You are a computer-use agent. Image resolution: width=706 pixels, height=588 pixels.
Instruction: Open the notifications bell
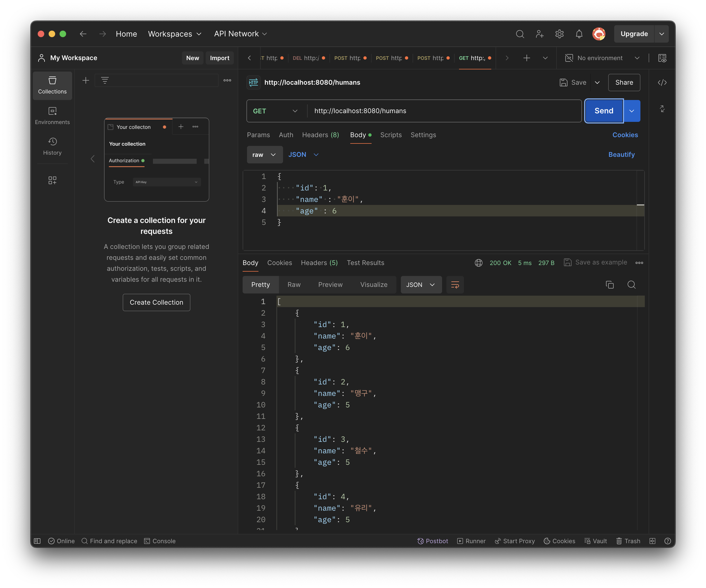click(x=579, y=34)
